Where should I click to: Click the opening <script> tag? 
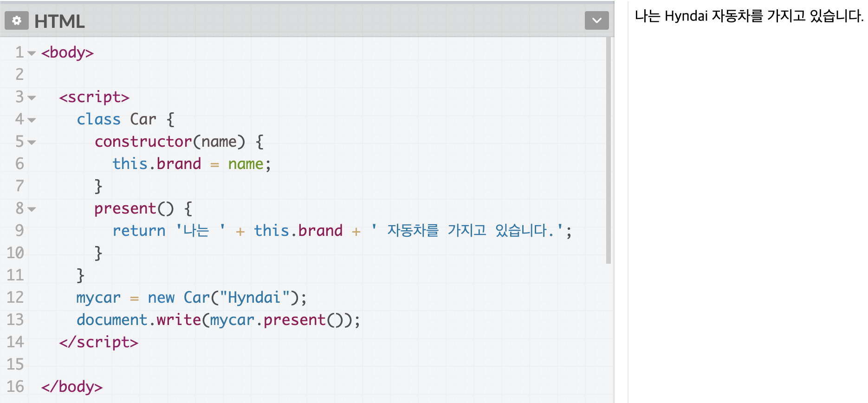click(94, 97)
